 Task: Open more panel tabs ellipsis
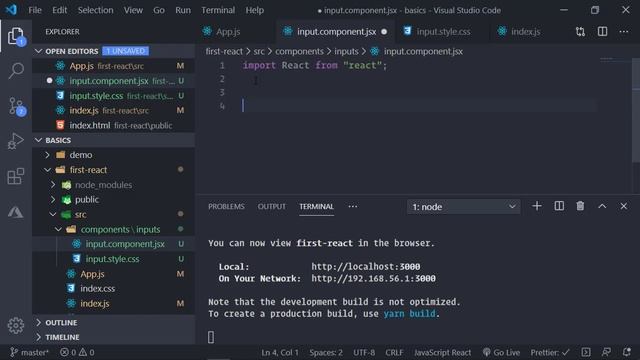pyautogui.click(x=353, y=207)
